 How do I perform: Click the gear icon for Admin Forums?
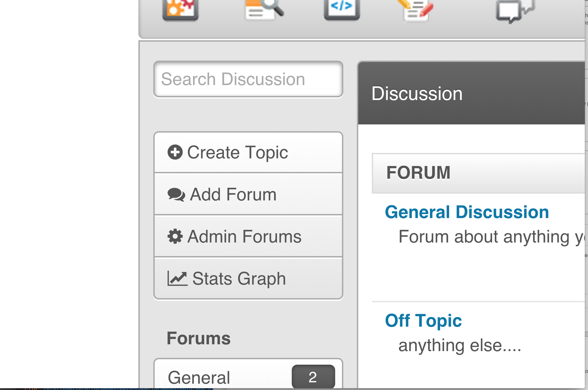point(175,236)
